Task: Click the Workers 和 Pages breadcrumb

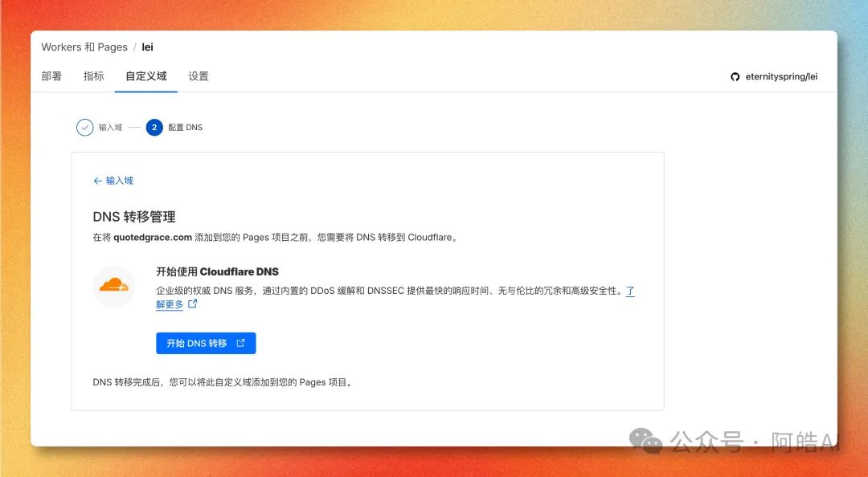Action: click(x=84, y=47)
